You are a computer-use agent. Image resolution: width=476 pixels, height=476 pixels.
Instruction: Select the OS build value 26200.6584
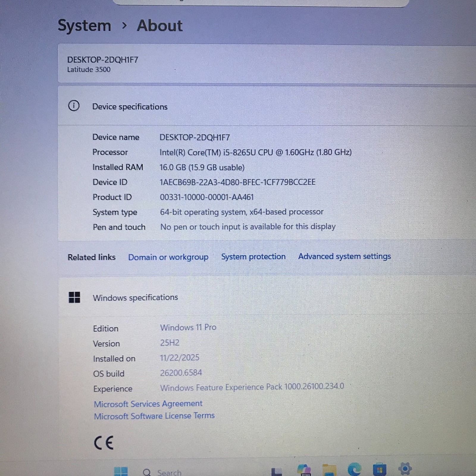pyautogui.click(x=181, y=372)
